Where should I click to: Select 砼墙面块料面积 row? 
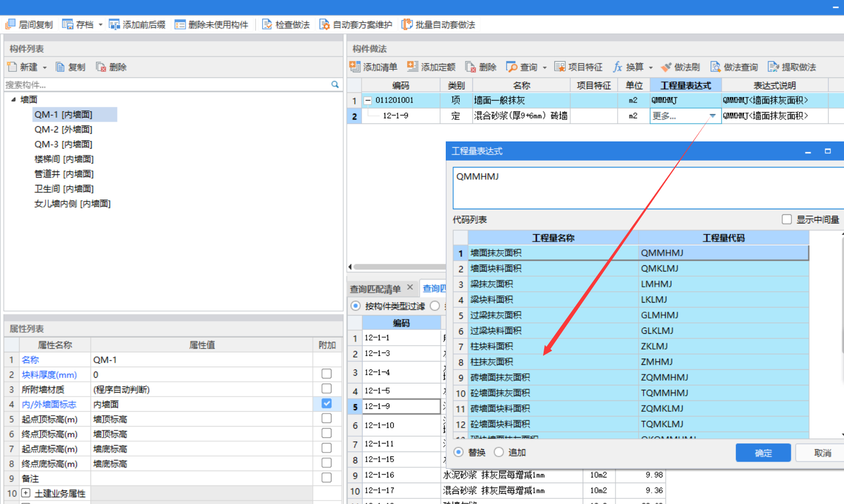coord(631,424)
